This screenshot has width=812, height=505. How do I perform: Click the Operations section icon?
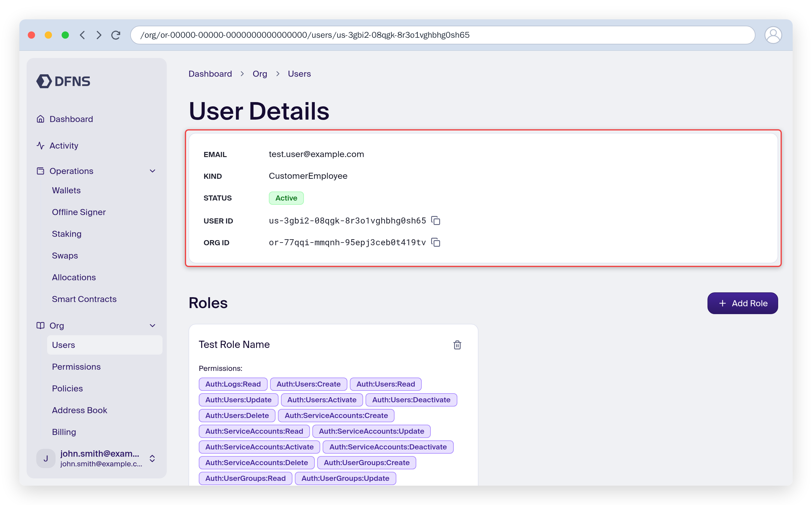click(x=40, y=171)
